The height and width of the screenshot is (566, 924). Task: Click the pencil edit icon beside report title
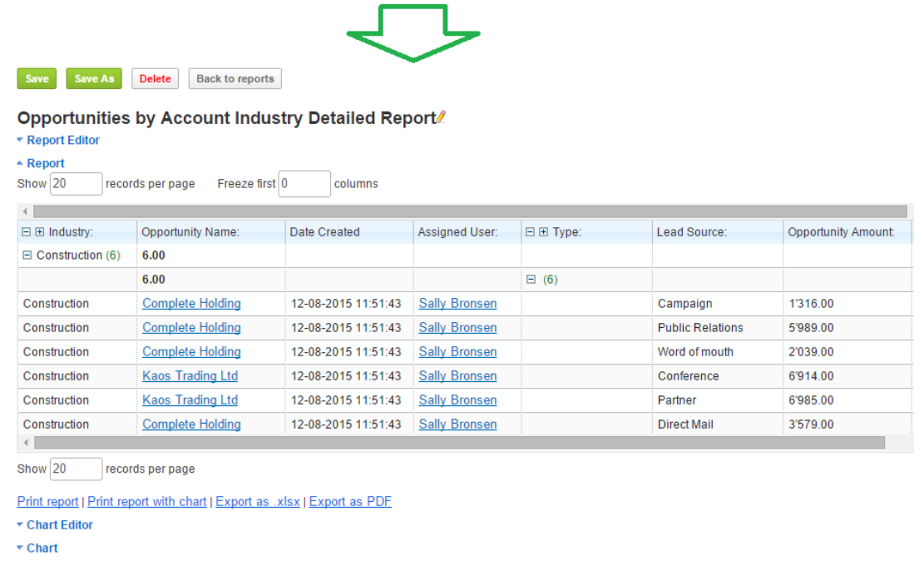pos(442,117)
